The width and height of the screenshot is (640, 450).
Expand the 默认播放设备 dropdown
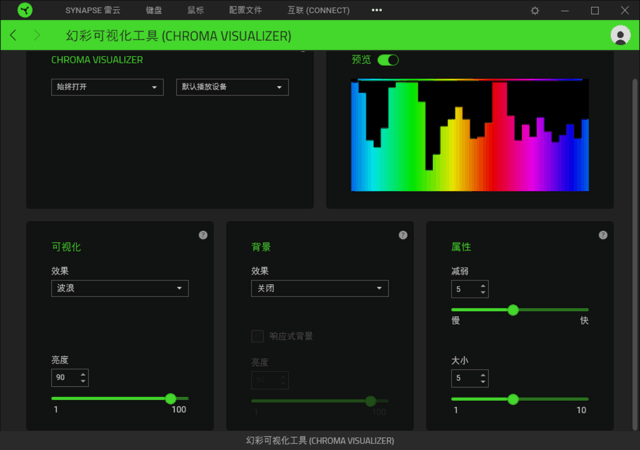(232, 87)
